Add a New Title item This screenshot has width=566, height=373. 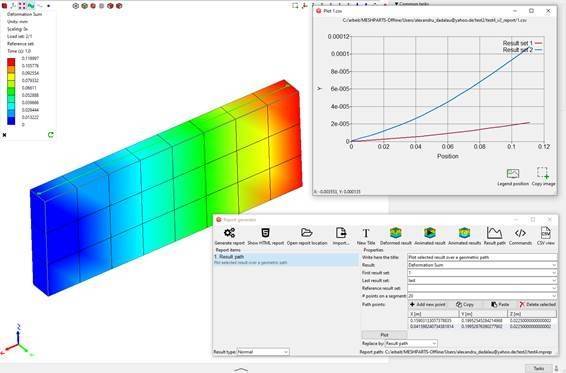[x=366, y=233]
